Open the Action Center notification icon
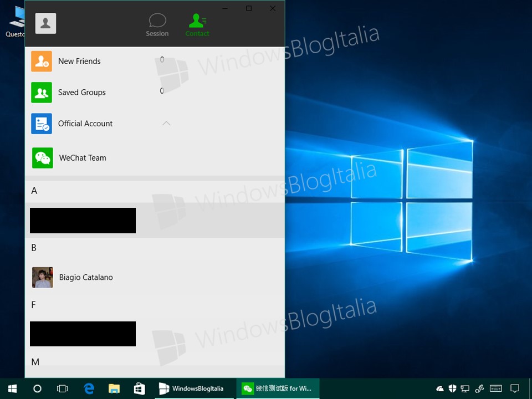Screen dimensions: 532x399 [515, 388]
